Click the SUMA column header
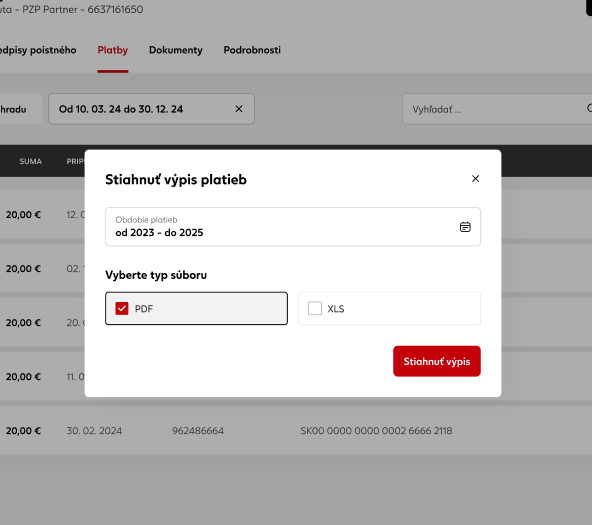592x525 pixels. 31,162
